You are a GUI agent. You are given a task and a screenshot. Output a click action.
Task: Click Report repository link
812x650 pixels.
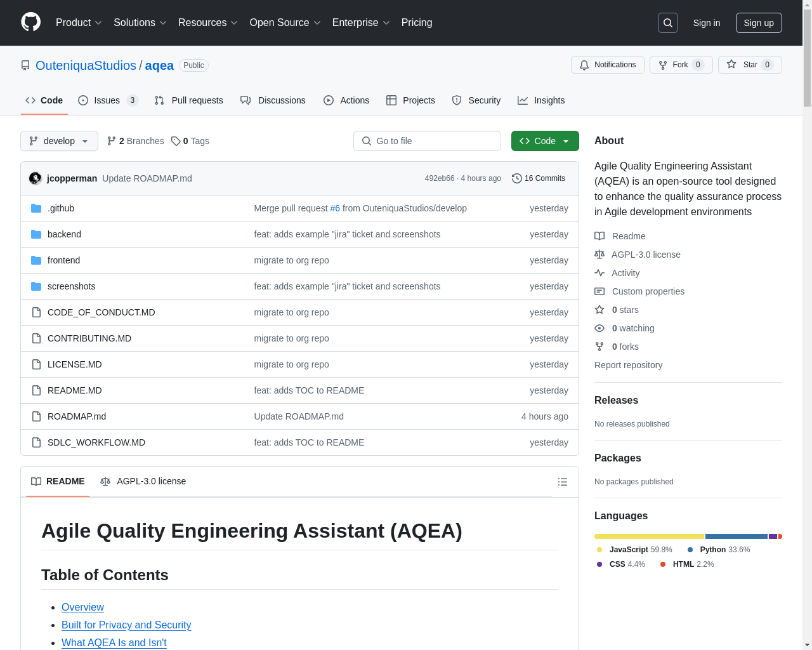[x=628, y=365]
